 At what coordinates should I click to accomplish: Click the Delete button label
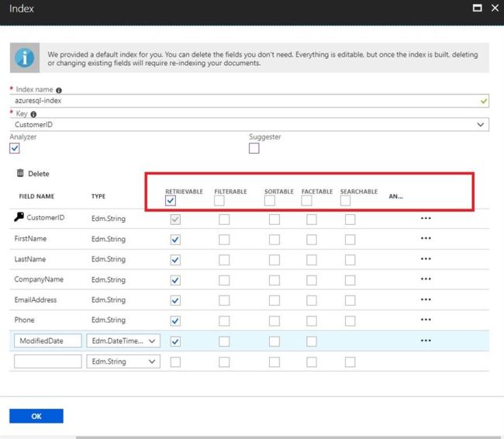[39, 174]
